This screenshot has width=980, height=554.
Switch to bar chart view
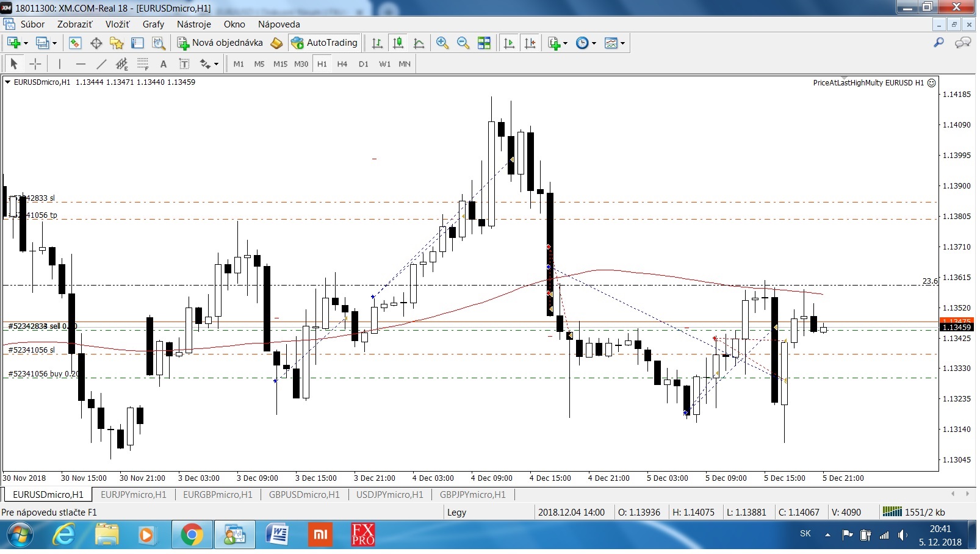[377, 43]
